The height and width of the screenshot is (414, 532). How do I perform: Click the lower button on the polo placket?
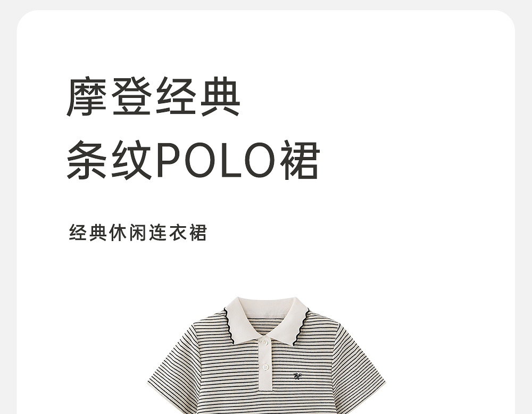pos(265,367)
